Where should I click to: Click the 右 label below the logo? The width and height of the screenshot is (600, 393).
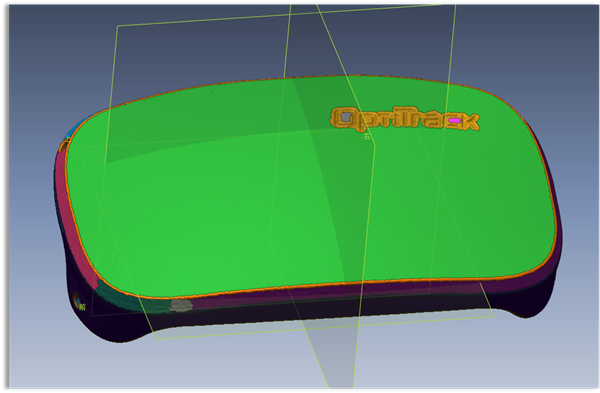coord(367,135)
